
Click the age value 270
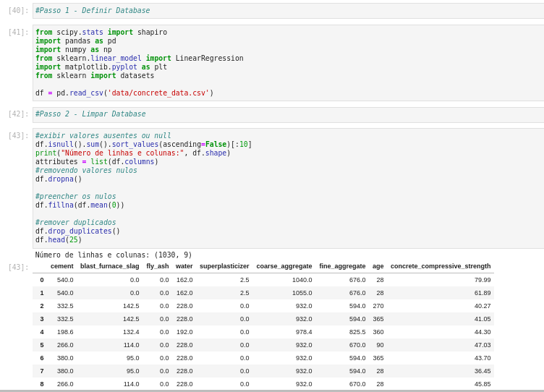pos(378,306)
